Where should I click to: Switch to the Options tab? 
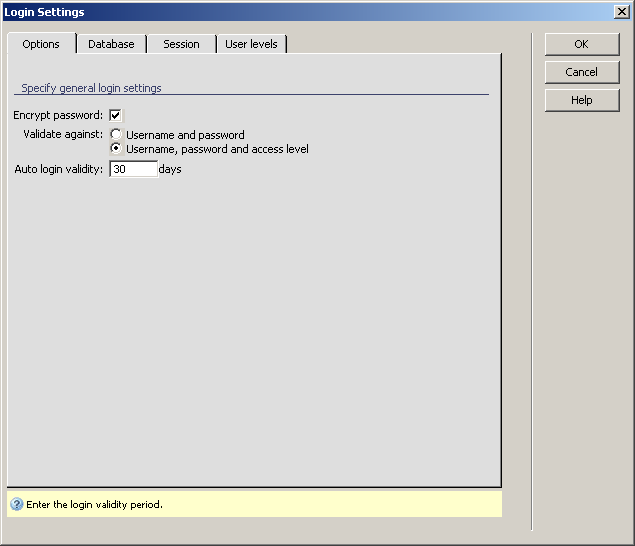pos(41,44)
